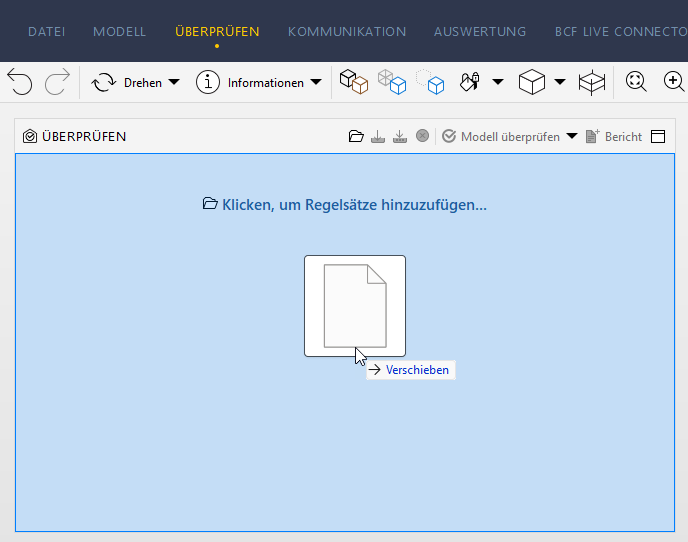Click the dotted outline and blue cube icon
Viewport: 688px width, 542px height.
point(430,82)
